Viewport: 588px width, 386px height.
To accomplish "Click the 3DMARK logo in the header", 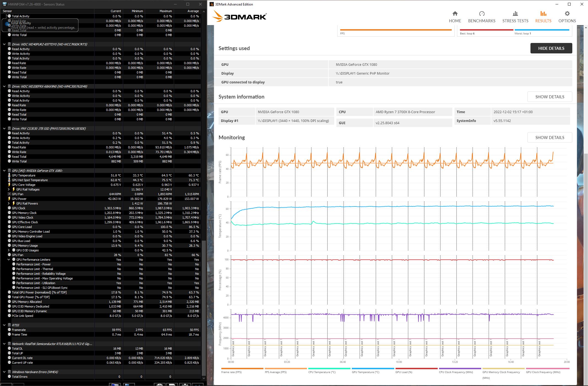I will [239, 17].
